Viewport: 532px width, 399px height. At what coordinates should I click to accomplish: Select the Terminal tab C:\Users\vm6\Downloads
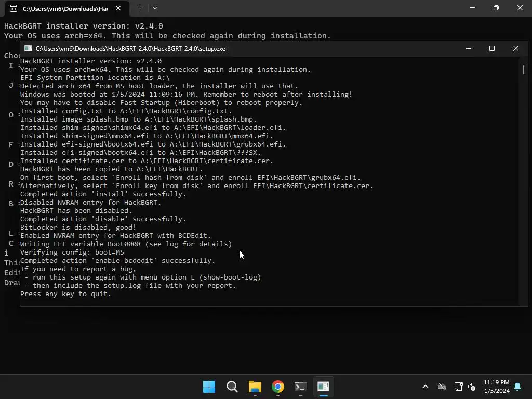coord(67,8)
